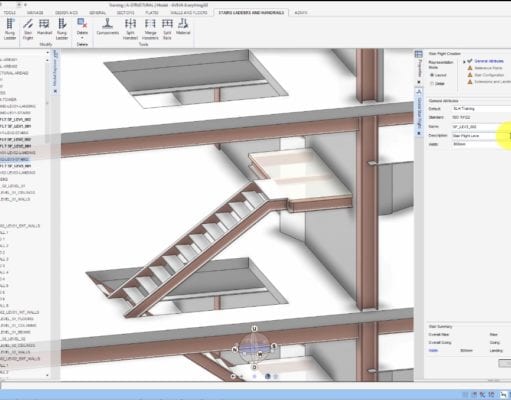Open the SECTIONS ribbon tab
511x400 pixels.
(x=125, y=13)
